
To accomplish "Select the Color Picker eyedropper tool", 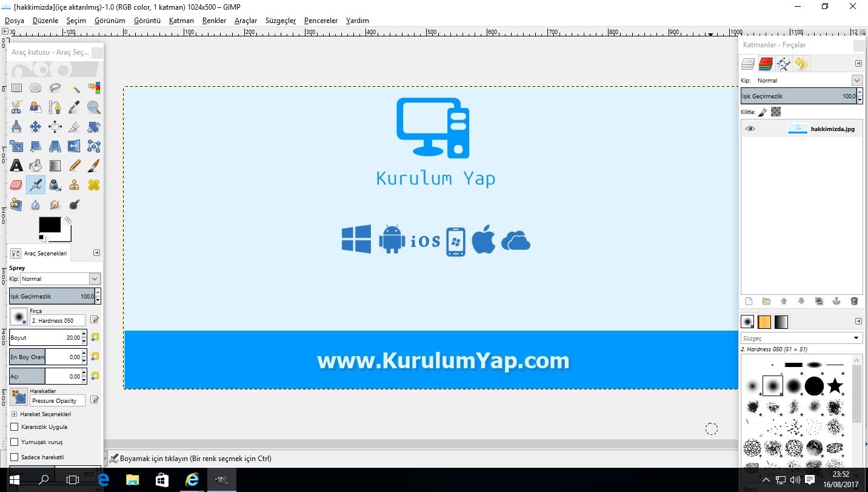I will tap(75, 107).
